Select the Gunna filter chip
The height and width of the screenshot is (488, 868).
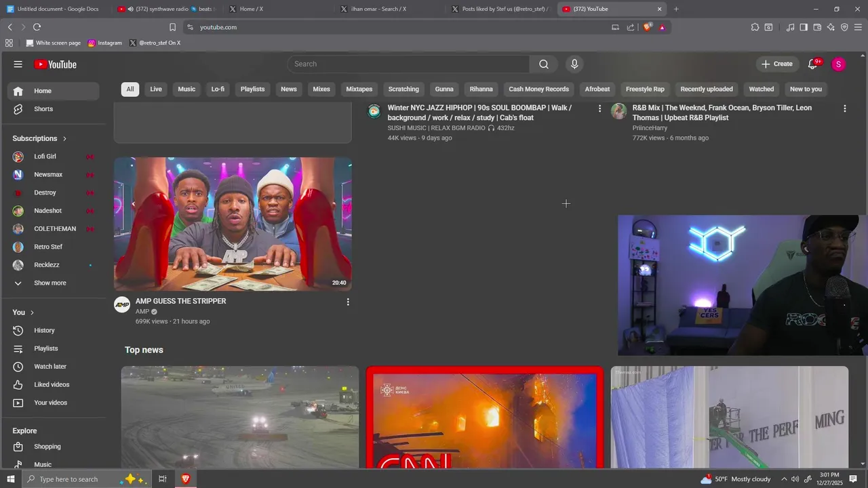pos(444,89)
